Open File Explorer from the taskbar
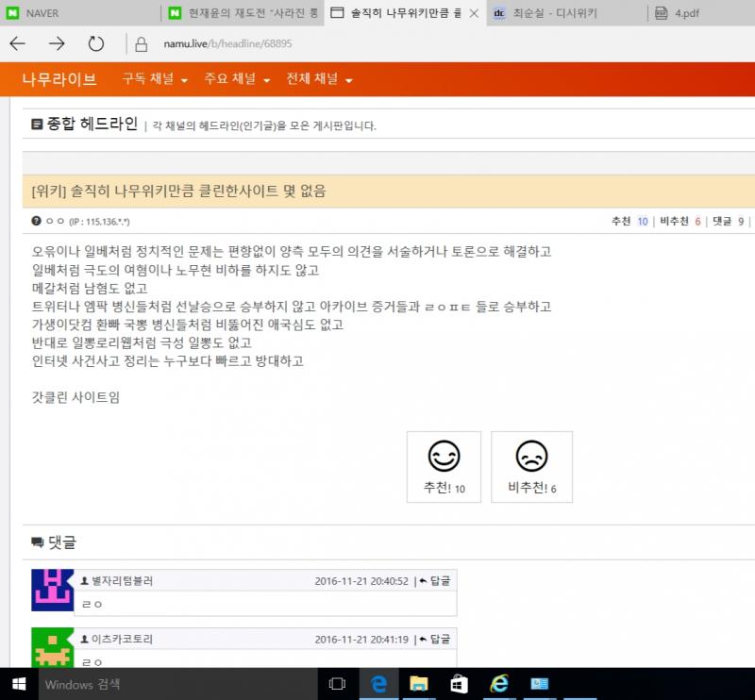755x700 pixels. 418,684
